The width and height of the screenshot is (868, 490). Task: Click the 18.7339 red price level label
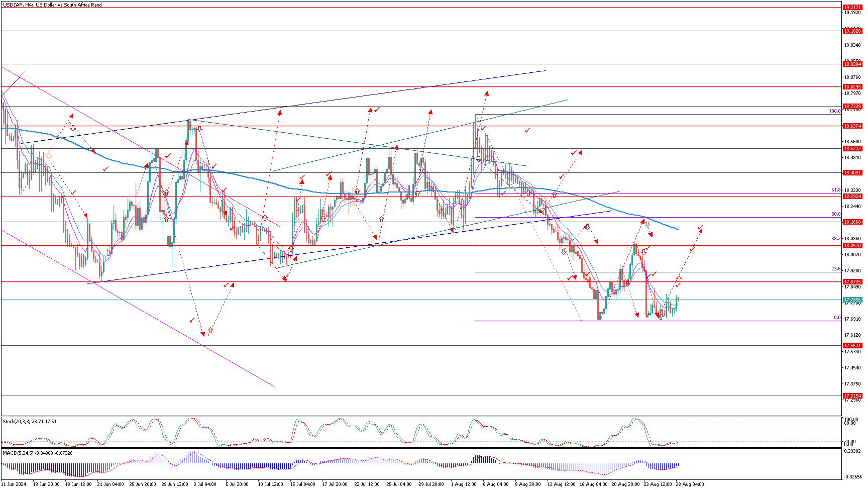click(x=852, y=107)
